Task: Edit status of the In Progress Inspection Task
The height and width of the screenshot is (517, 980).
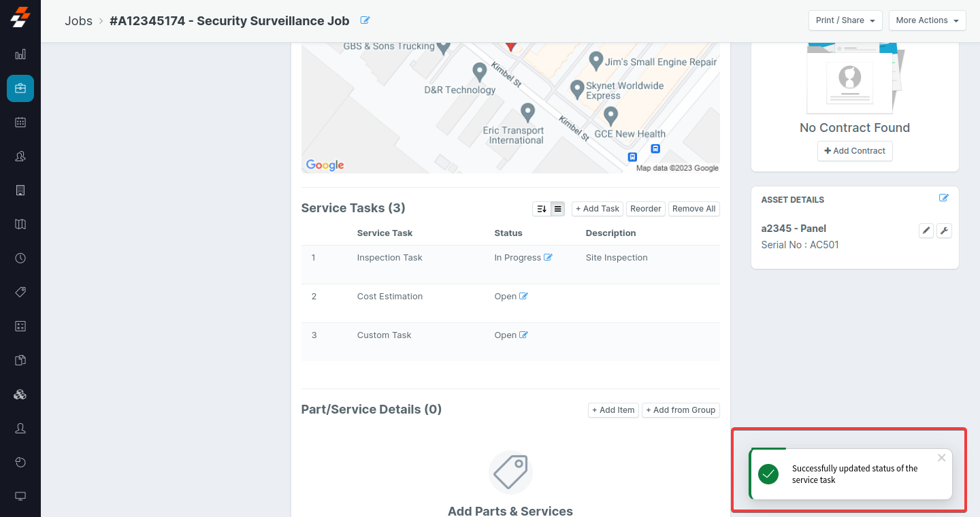Action: tap(548, 257)
